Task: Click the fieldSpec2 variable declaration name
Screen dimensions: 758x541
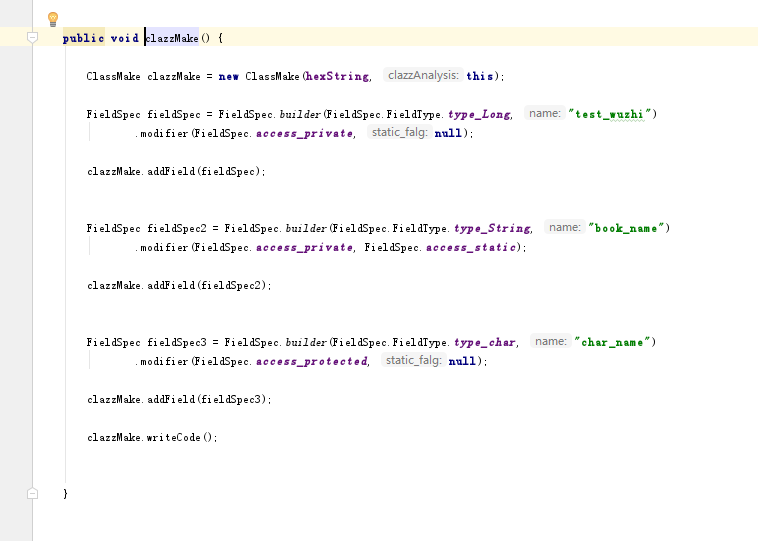Action: coord(177,229)
